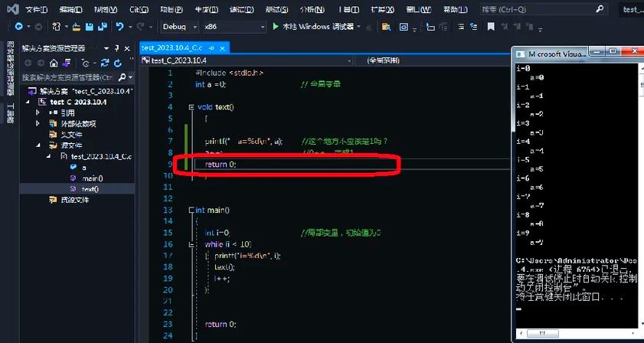
Task: Click the Navigate Backward toolbar arrow
Action: click(18, 27)
